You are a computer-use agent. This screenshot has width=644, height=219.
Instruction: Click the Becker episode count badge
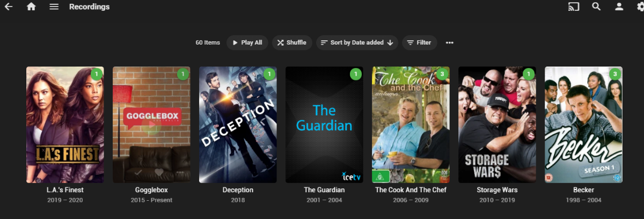615,74
